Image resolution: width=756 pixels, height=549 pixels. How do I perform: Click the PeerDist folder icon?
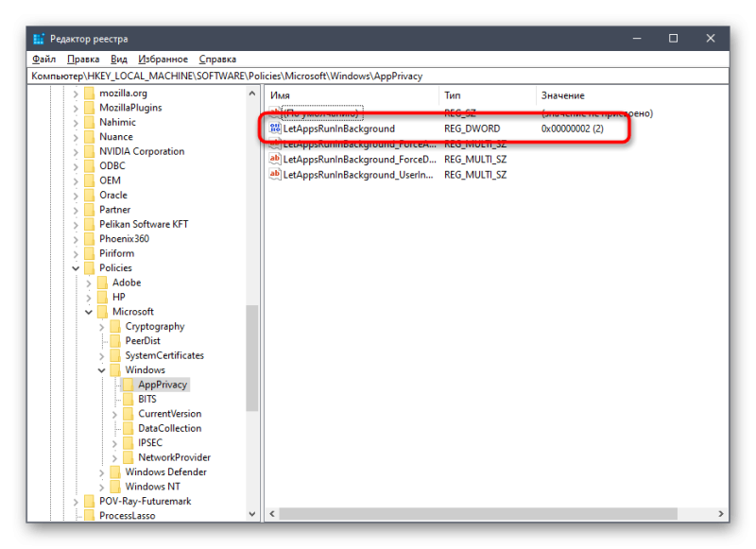(115, 341)
